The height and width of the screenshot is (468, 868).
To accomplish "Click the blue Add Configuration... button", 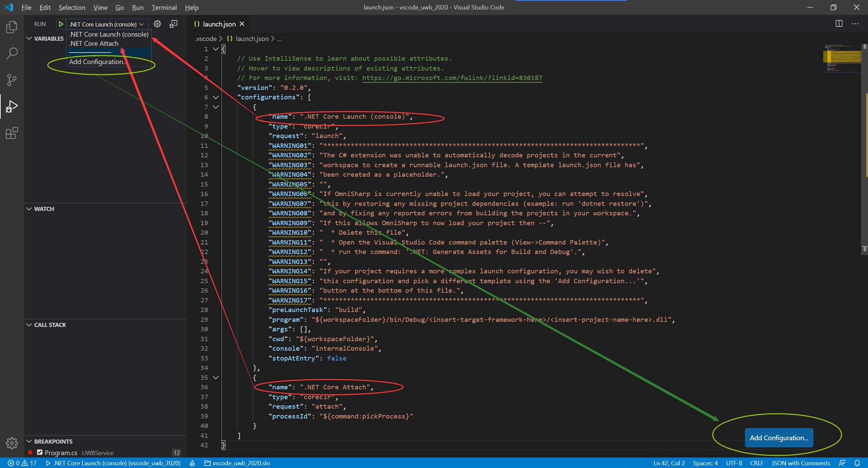I will tap(778, 438).
